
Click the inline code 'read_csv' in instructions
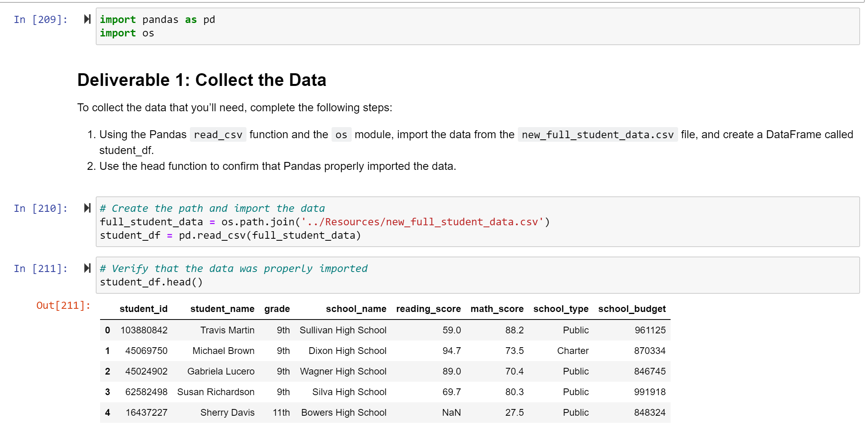tap(218, 135)
